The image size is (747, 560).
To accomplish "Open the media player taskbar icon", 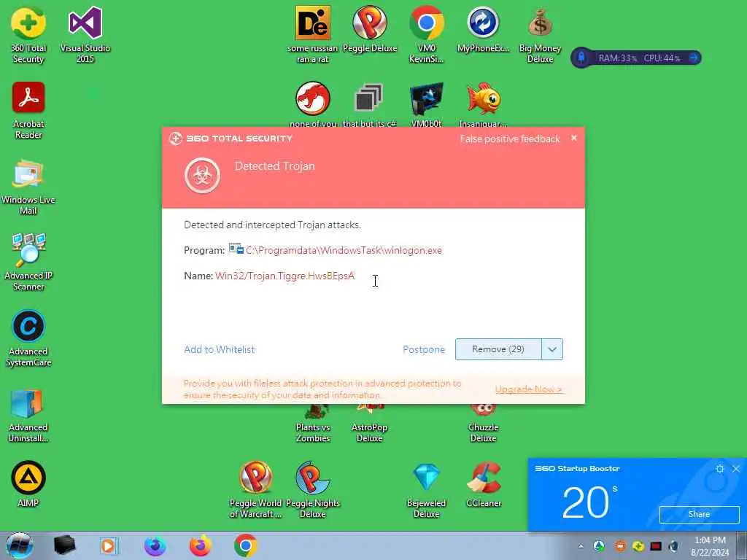I will (x=109, y=545).
